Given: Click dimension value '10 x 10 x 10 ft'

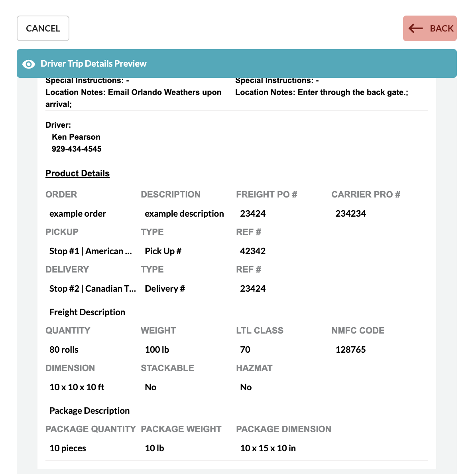Looking at the screenshot, I should (77, 387).
